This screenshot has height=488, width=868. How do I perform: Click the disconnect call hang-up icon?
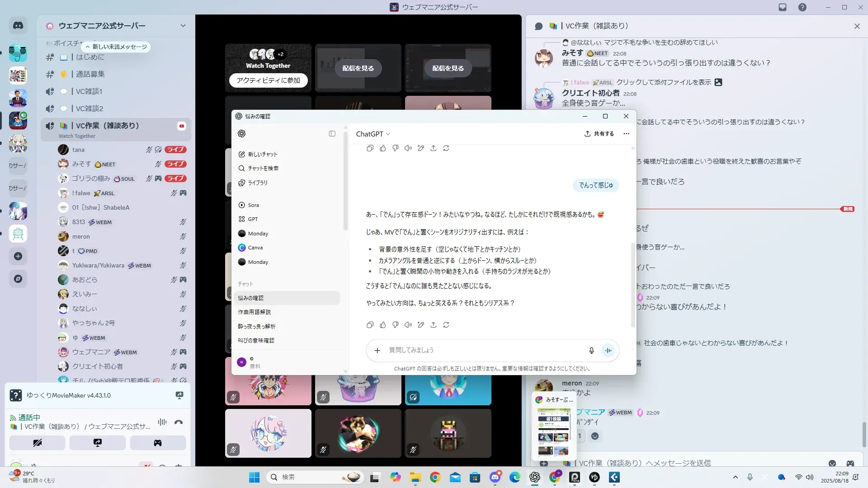click(179, 422)
